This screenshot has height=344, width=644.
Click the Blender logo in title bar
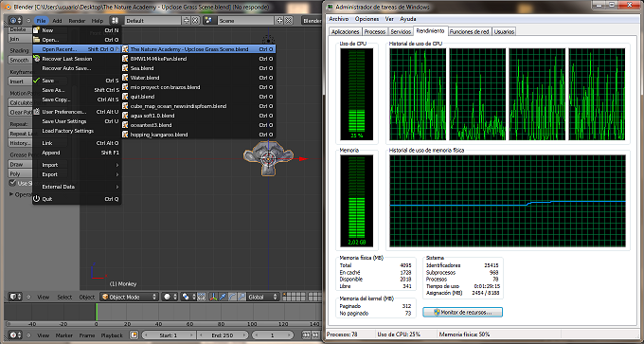pyautogui.click(x=7, y=7)
